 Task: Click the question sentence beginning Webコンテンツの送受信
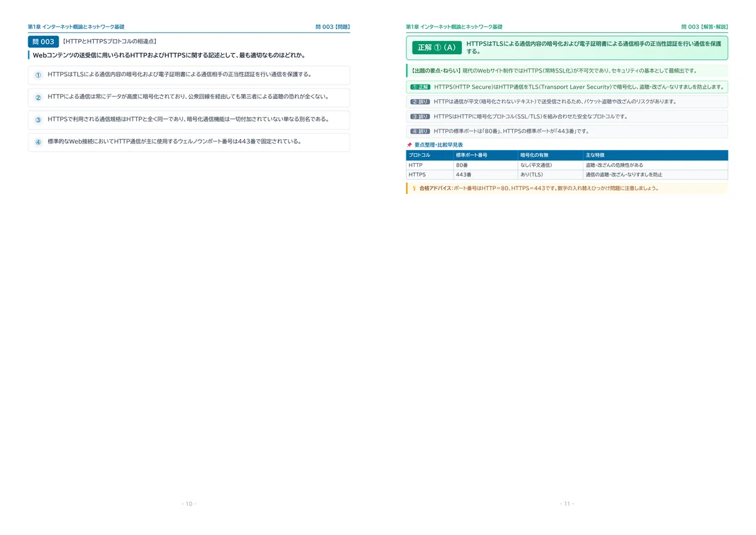pos(169,55)
